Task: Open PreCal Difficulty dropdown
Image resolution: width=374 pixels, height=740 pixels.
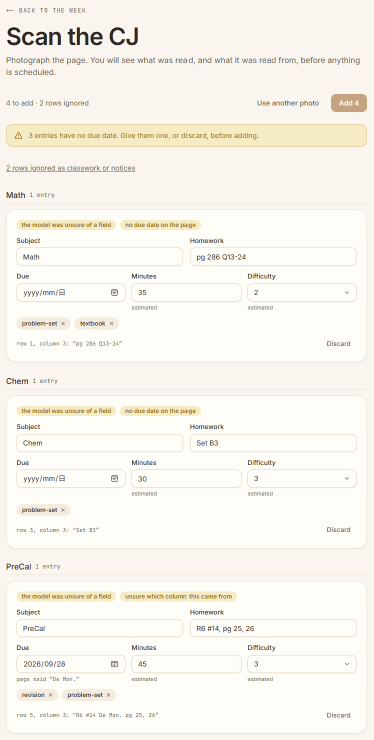Action: [302, 664]
